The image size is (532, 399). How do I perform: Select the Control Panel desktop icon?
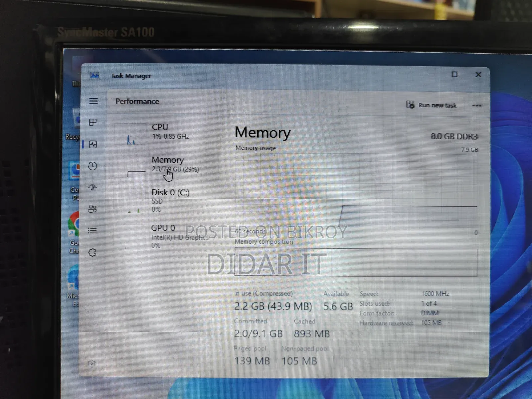[x=74, y=181]
